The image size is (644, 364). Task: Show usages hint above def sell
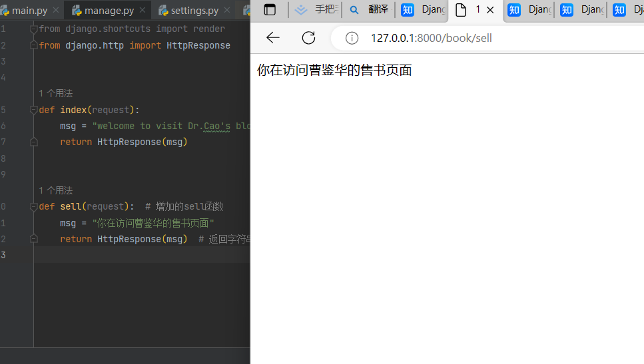tap(56, 190)
